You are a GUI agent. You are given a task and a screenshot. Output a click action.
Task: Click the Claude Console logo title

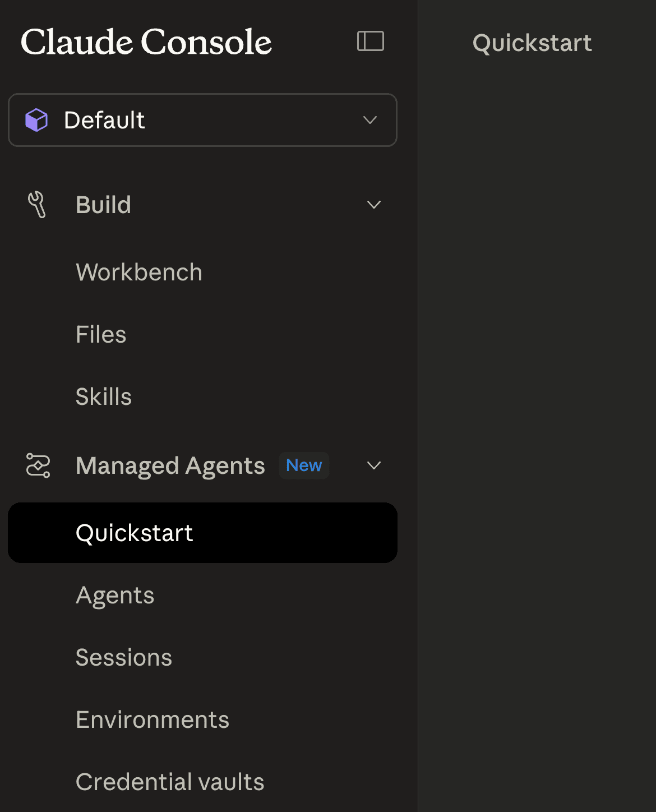tap(146, 42)
